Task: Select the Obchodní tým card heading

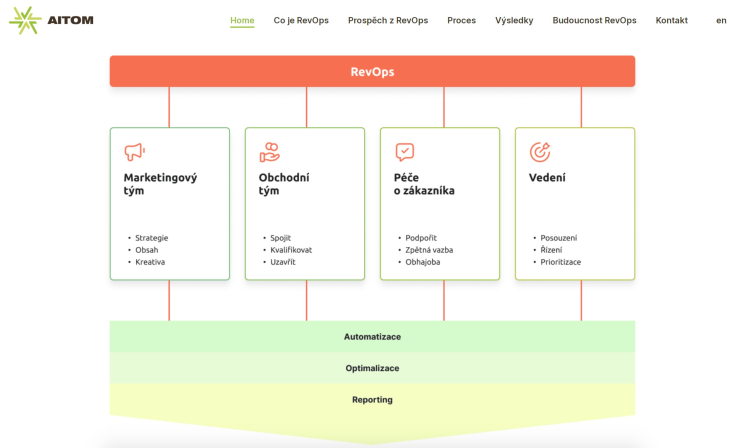Action: click(x=284, y=184)
